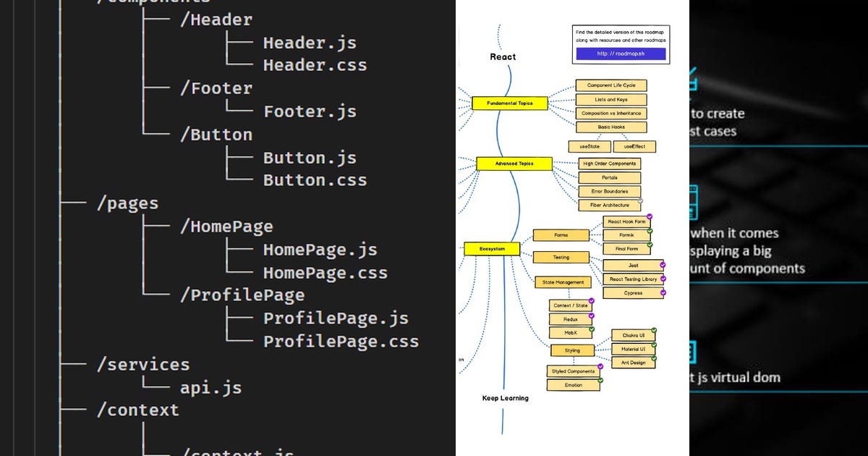Select the Fundamental Topics node
This screenshot has height=456, width=868.
[510, 103]
